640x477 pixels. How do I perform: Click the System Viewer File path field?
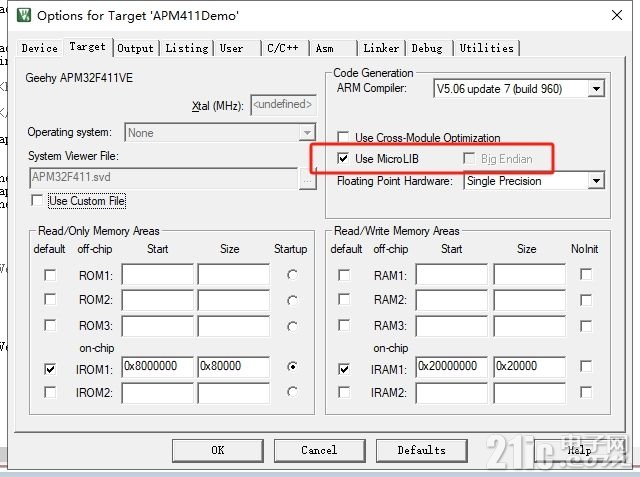pos(164,178)
